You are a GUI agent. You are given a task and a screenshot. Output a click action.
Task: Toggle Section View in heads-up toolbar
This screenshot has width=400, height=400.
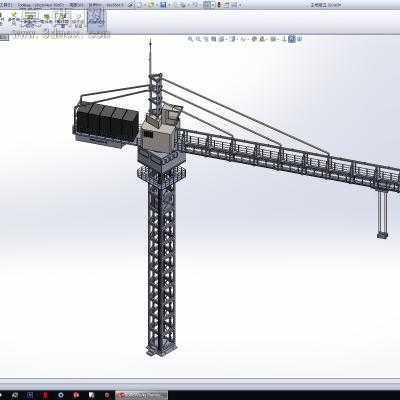[x=213, y=39]
